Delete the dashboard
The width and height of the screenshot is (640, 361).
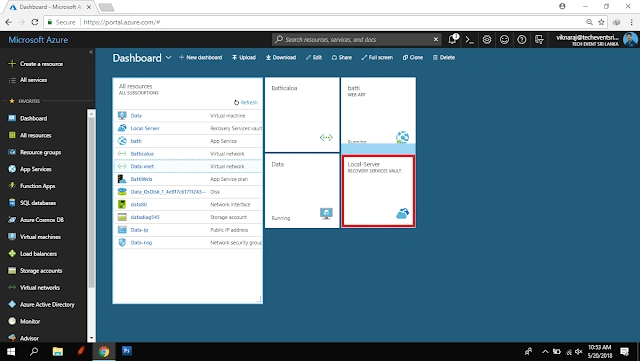pos(444,58)
